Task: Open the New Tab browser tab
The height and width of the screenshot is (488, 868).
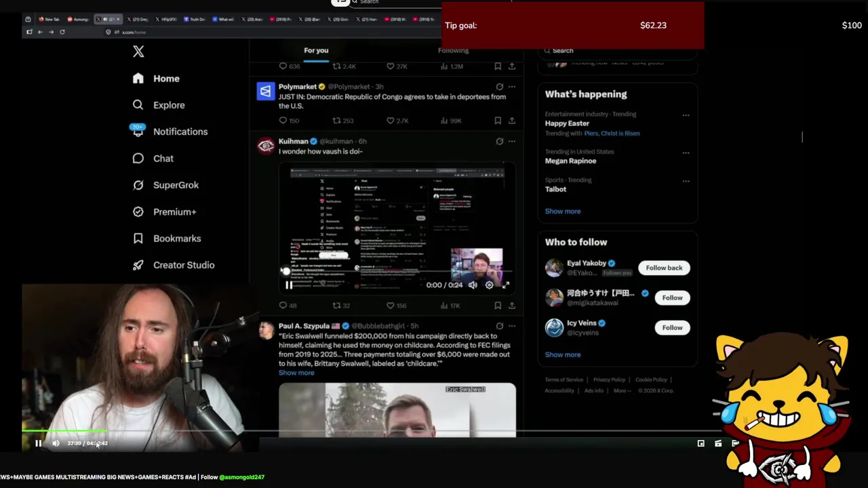Action: coord(49,19)
